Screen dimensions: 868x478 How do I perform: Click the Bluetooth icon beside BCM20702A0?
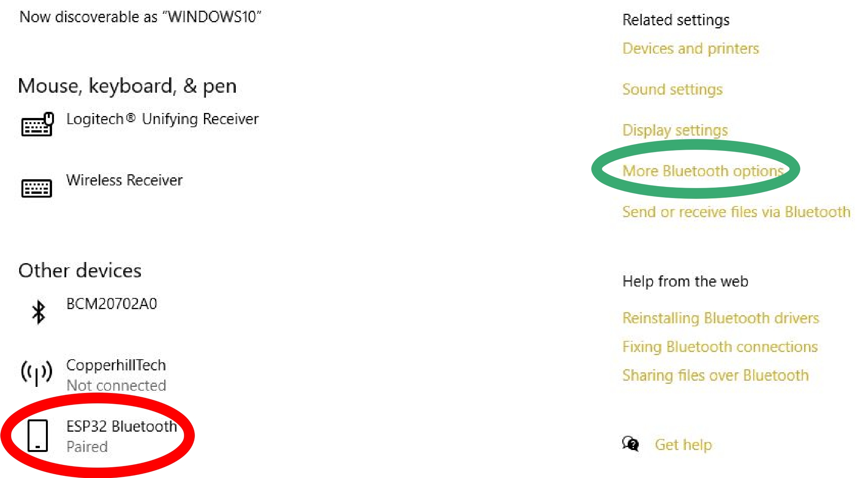tap(38, 311)
